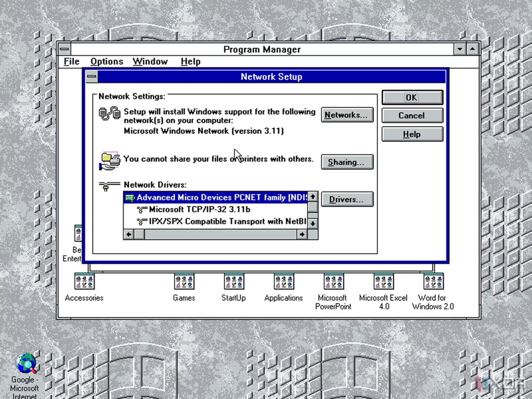Viewport: 532px width, 399px height.
Task: Click the Program Manager title bar
Action: [x=262, y=49]
